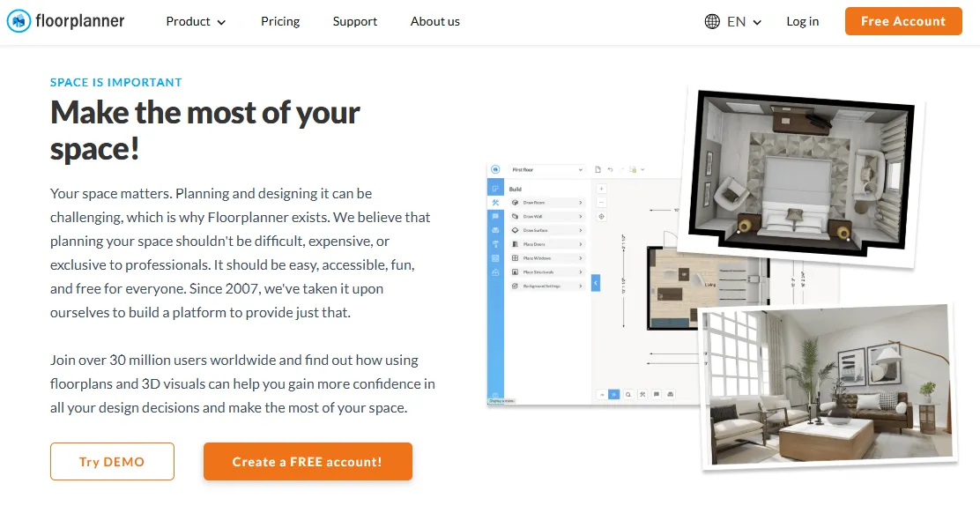Go to the Pricing page
This screenshot has width=980, height=528.
[280, 21]
